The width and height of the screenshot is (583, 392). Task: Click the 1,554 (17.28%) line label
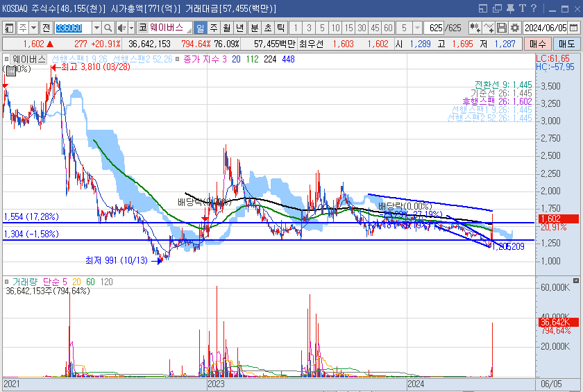(x=31, y=216)
